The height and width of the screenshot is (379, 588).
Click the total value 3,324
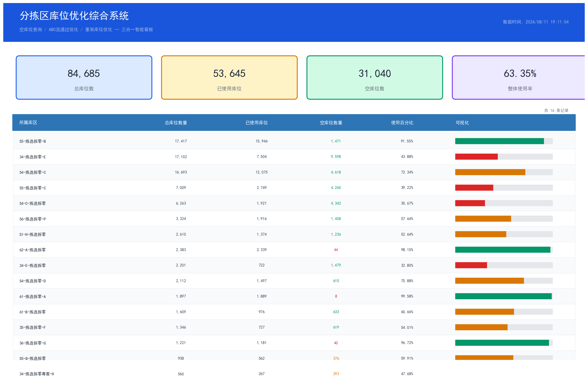point(181,218)
